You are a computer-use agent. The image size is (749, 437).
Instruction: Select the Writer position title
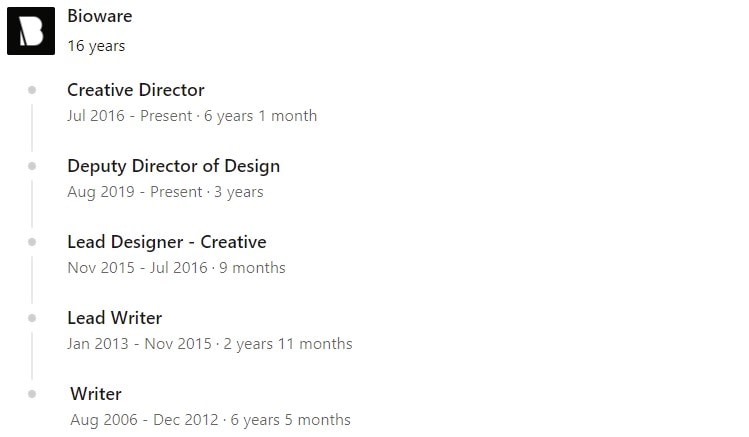tap(96, 394)
